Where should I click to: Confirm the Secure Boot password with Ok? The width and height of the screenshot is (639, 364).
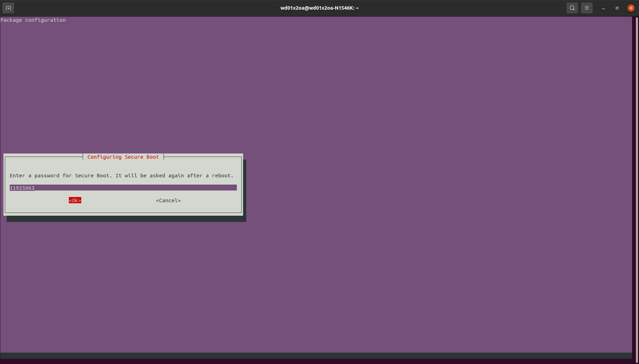[x=75, y=200]
